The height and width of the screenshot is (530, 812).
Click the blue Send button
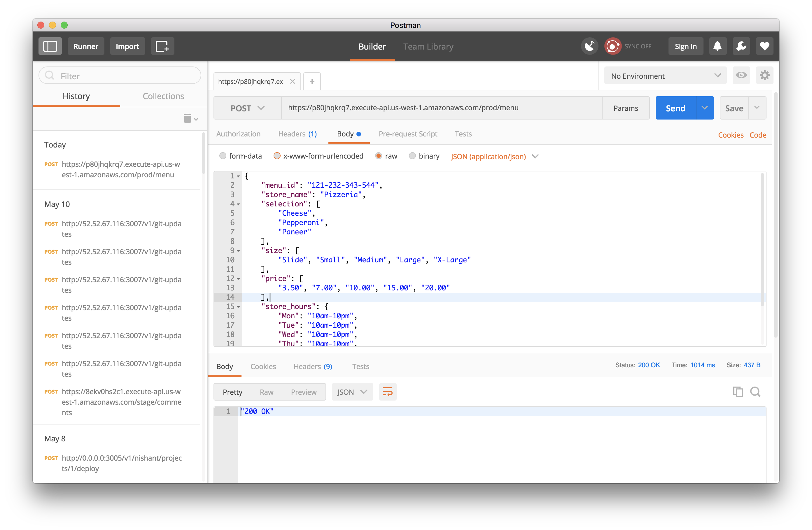[675, 108]
